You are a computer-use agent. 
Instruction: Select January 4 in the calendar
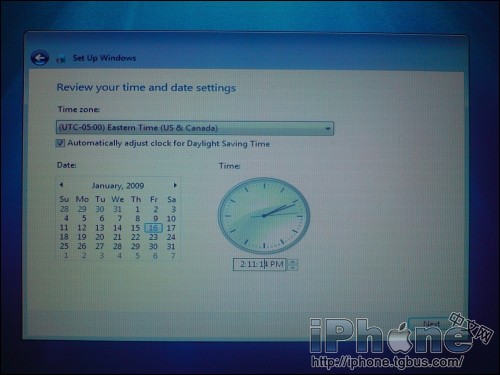point(66,218)
